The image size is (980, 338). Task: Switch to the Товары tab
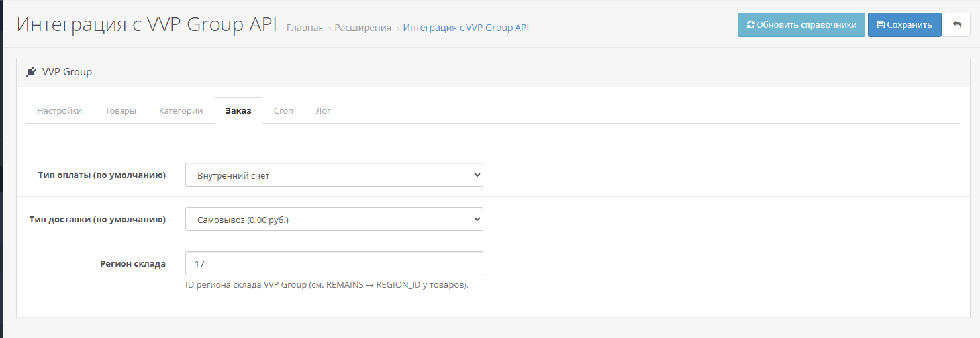pos(121,110)
